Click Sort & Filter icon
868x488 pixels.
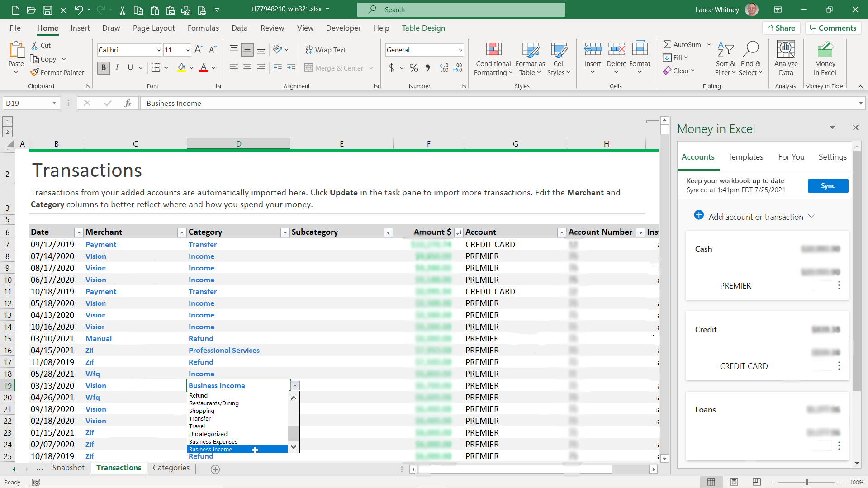[726, 49]
